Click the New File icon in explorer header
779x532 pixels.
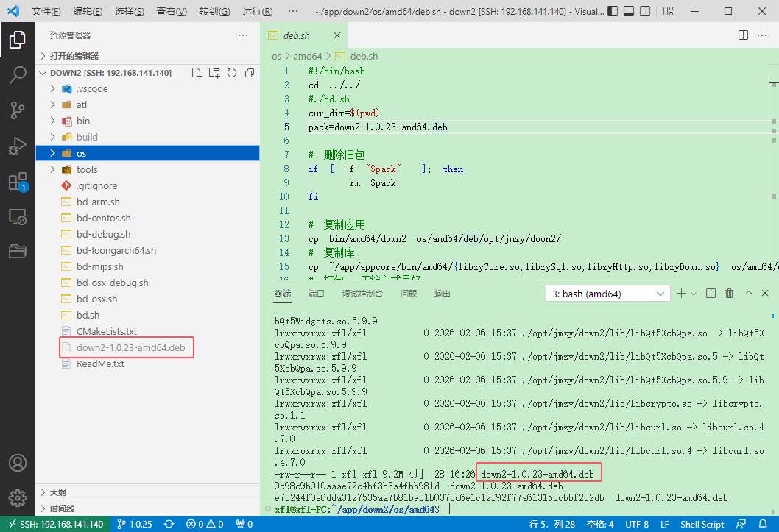coord(197,73)
